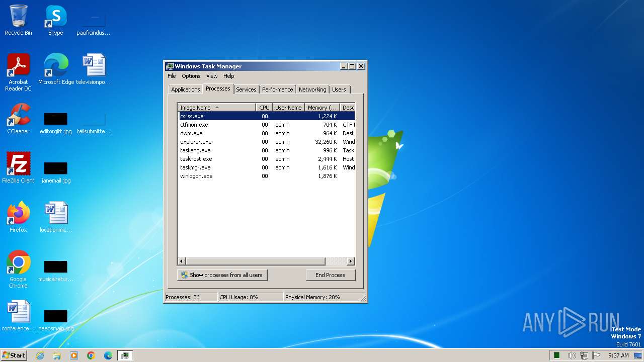This screenshot has height=362, width=644.
Task: Launch Microsoft Edge from desktop
Action: (56, 69)
